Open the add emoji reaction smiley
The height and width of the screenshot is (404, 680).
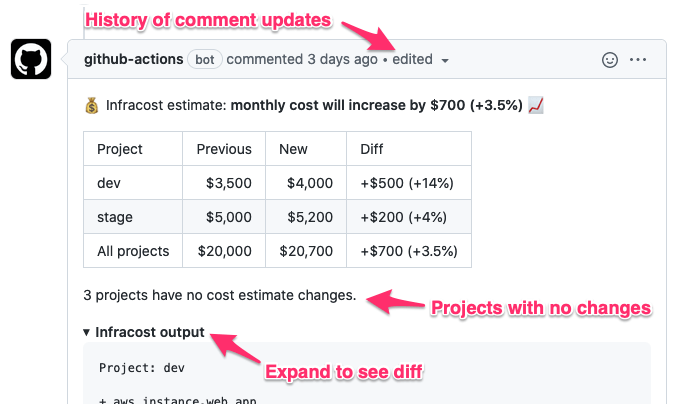click(x=610, y=60)
